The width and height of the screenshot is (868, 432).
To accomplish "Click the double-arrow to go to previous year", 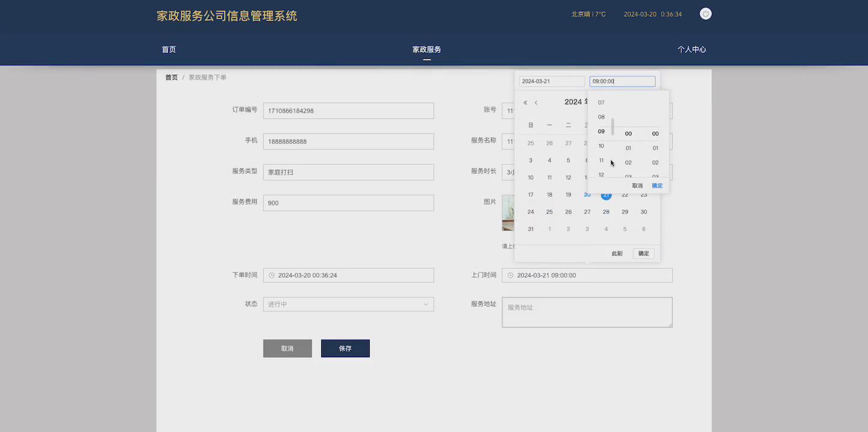I will (525, 102).
